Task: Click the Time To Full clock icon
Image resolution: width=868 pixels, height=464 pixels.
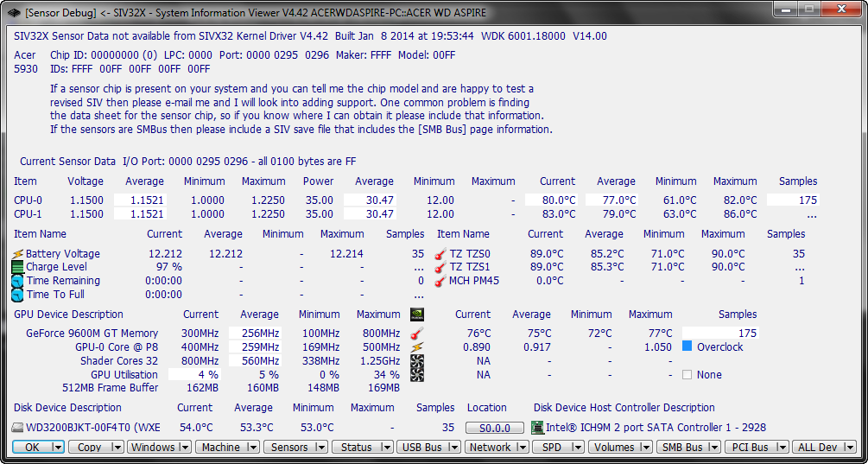Action: [x=18, y=295]
